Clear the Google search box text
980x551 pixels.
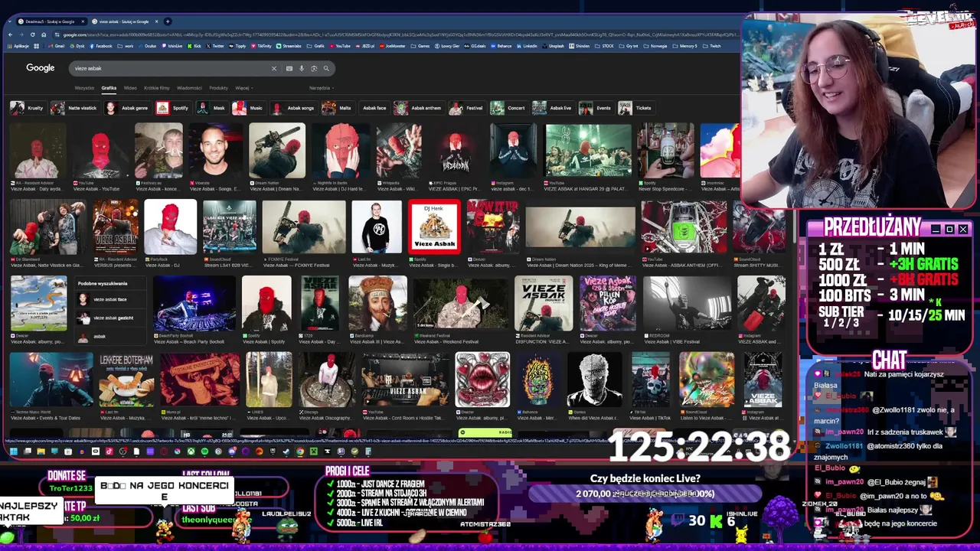click(273, 68)
